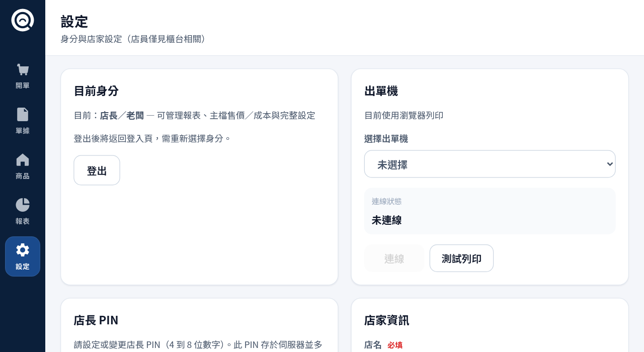The image size is (644, 352).
Task: Click the 身分與店家設定 subtitle
Action: tap(134, 39)
